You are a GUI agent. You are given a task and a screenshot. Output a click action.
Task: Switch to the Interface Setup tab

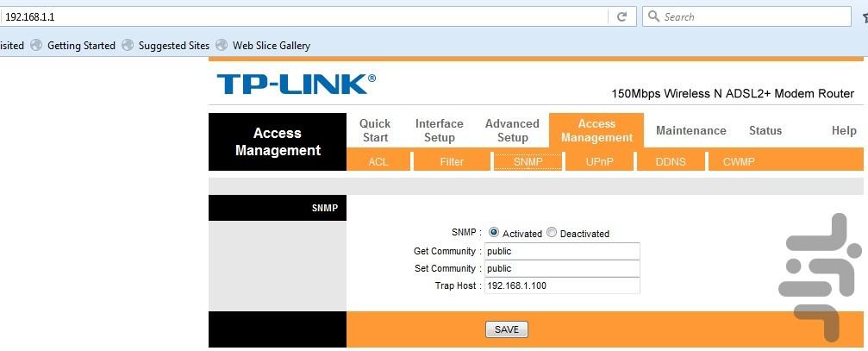point(439,130)
